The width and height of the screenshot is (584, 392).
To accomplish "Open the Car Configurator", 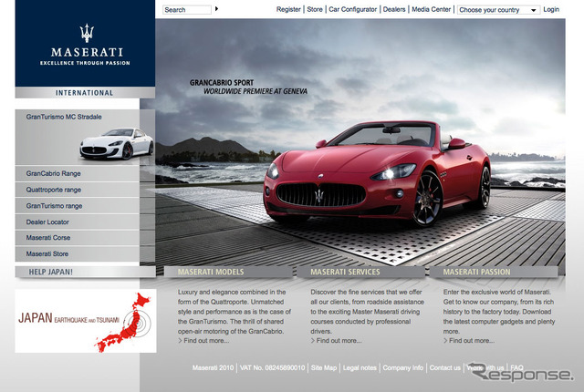I will click(x=353, y=9).
